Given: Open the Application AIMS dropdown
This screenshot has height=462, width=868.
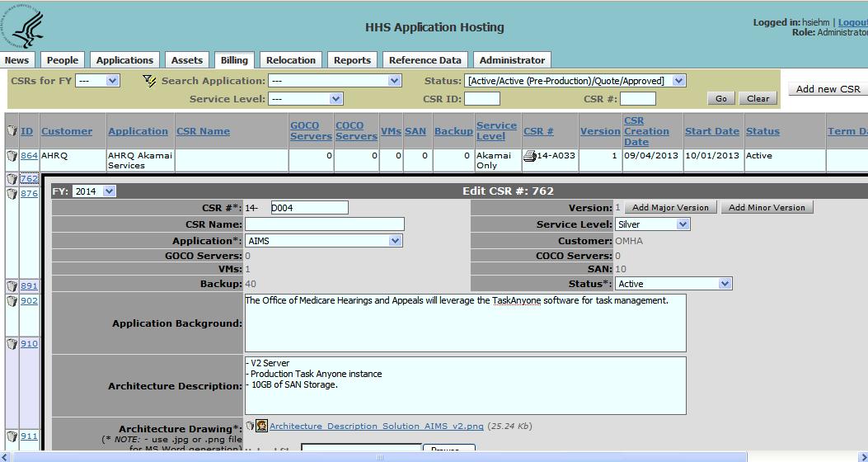Looking at the screenshot, I should 323,241.
